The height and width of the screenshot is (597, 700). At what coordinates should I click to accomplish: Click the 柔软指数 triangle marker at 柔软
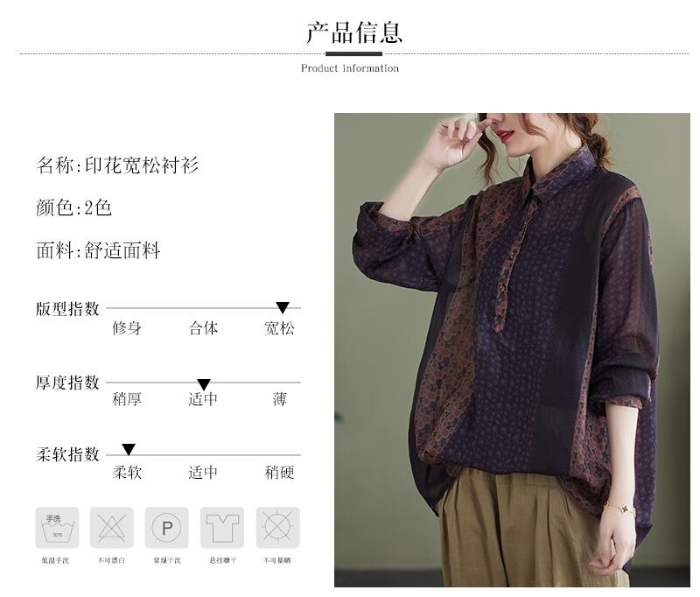pos(129,450)
